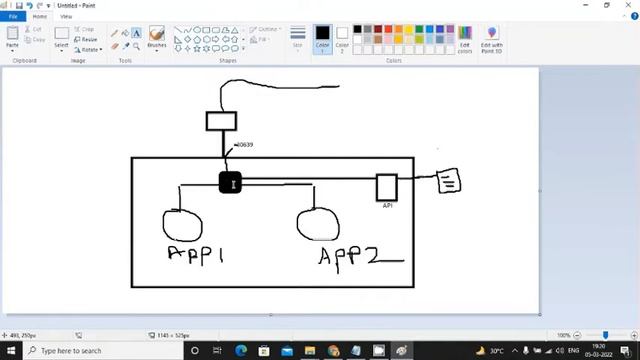Open the shape Outline dropdown

266,29
